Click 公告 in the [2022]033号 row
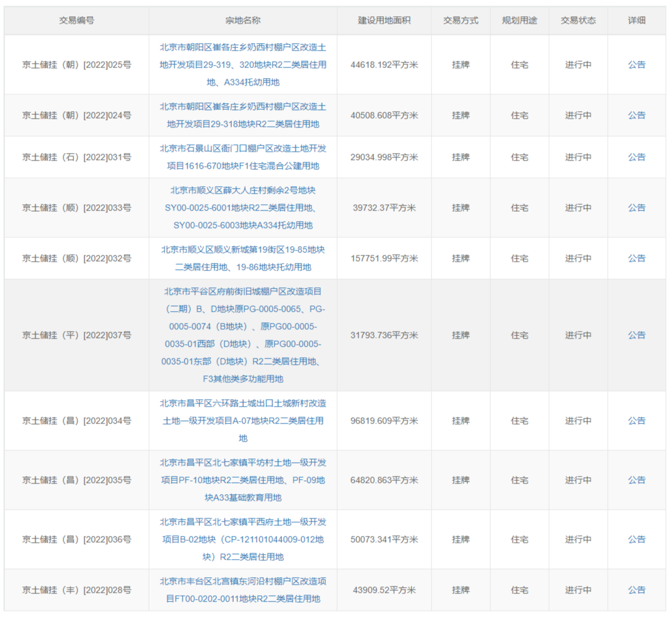 (636, 207)
